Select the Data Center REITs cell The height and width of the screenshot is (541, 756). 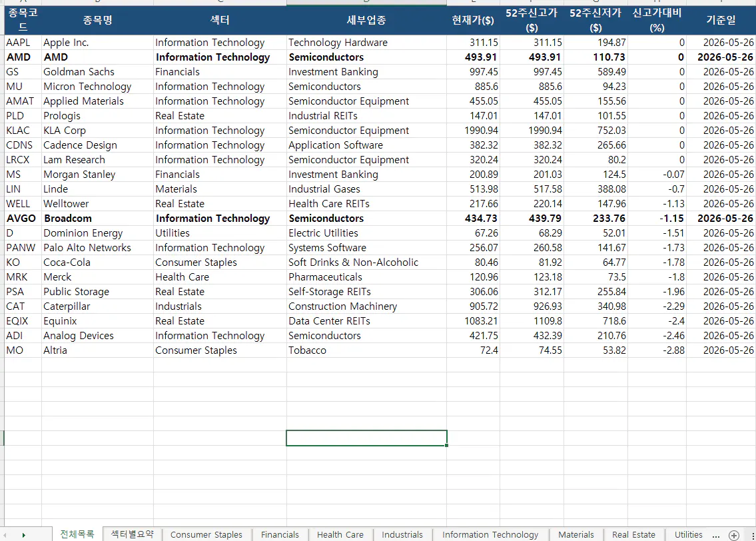pos(366,321)
